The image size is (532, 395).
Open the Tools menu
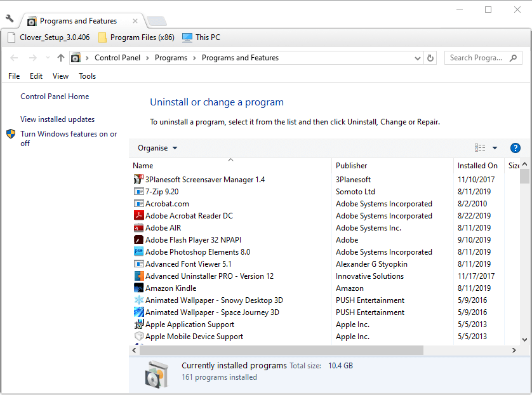[x=87, y=76]
